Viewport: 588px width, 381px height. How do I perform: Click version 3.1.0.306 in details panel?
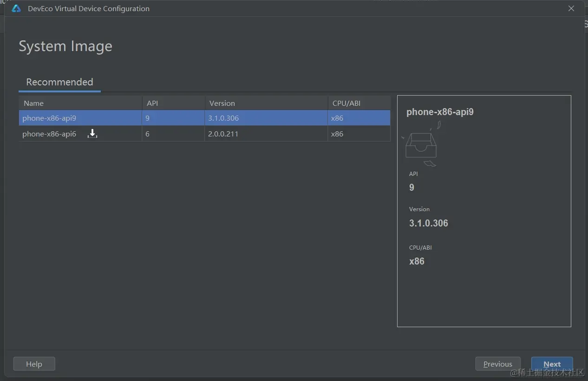click(428, 223)
